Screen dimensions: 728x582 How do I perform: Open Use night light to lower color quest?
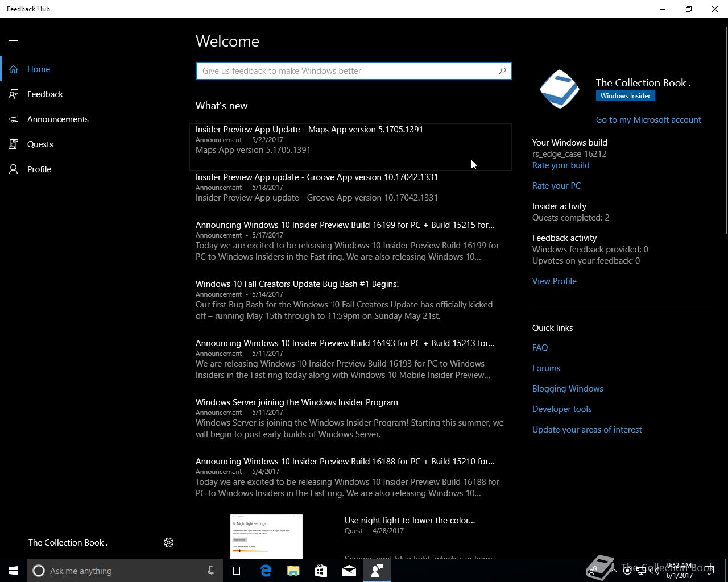(409, 521)
